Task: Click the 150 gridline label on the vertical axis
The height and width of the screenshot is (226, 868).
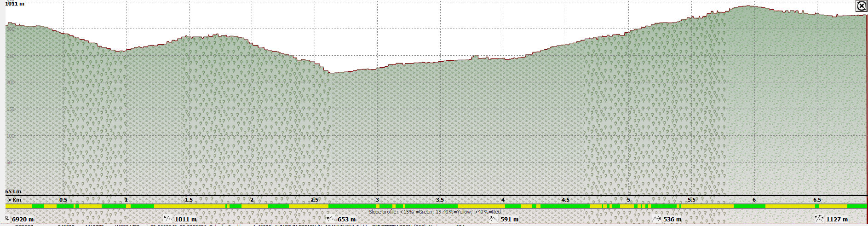Action: pos(10,109)
